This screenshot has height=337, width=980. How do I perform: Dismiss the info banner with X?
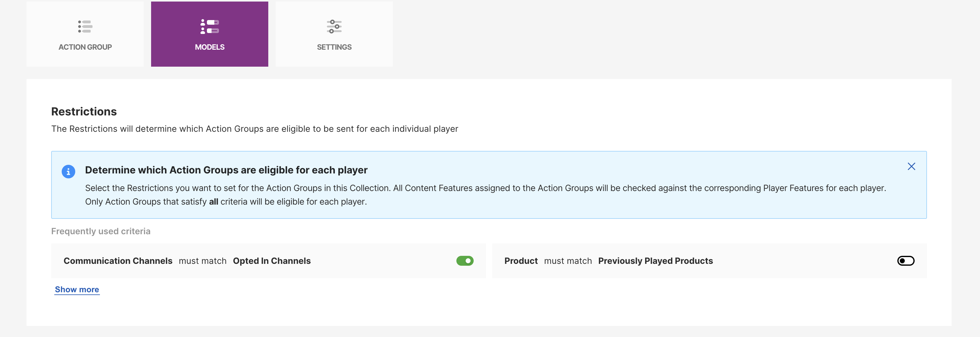pos(911,166)
